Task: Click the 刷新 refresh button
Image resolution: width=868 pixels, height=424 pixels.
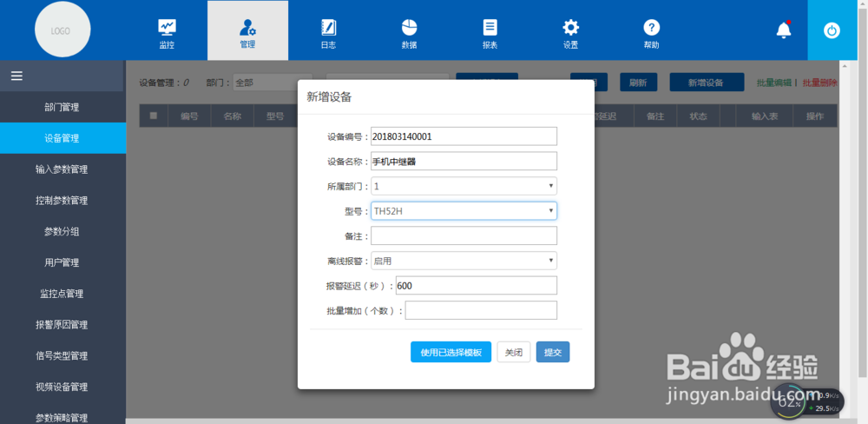Action: coord(638,82)
